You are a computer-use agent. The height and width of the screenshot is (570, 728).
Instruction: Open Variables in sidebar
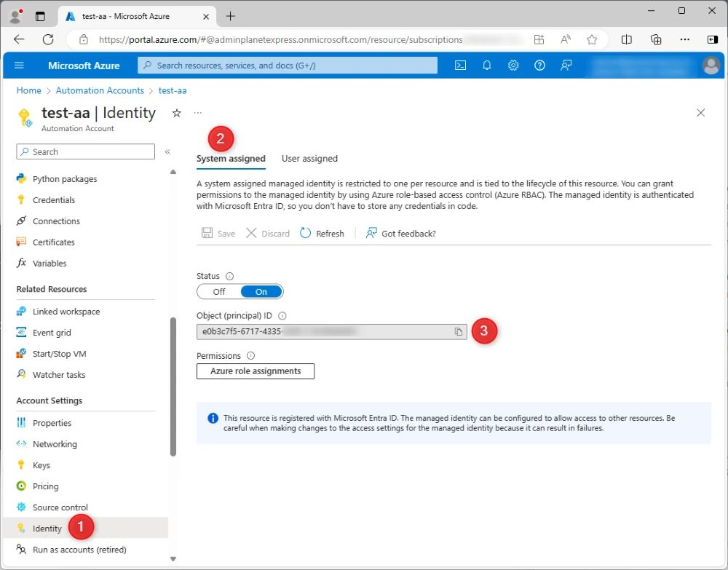50,264
